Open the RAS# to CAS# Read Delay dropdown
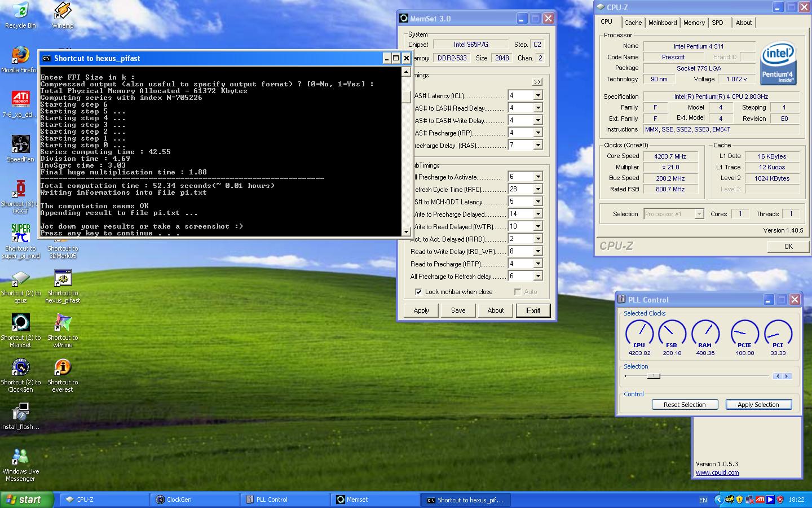812x508 pixels. (x=538, y=108)
